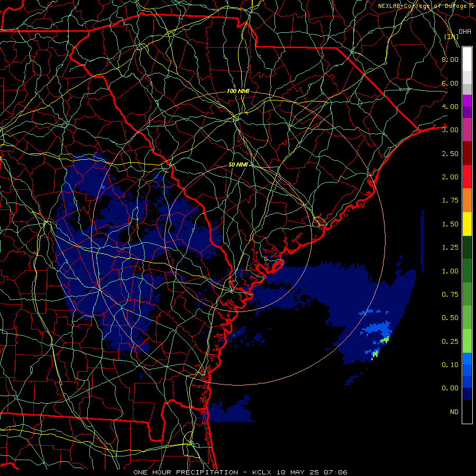Click the '1.75' legend value

[x=450, y=200]
